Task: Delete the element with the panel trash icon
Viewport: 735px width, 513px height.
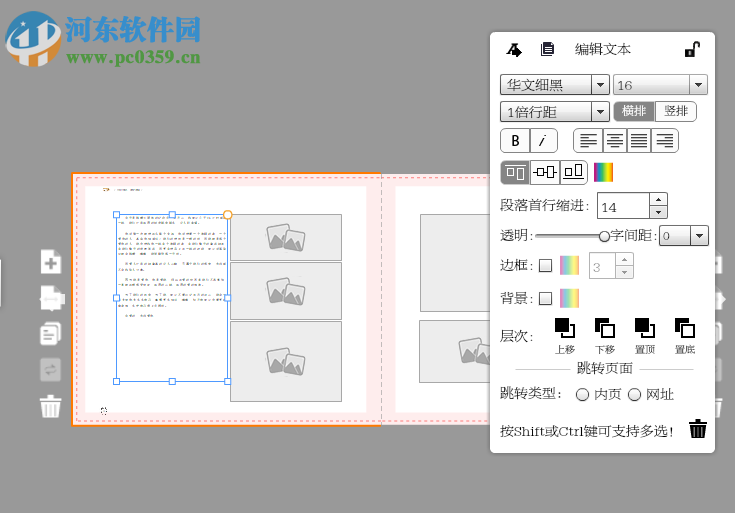Action: click(x=698, y=429)
